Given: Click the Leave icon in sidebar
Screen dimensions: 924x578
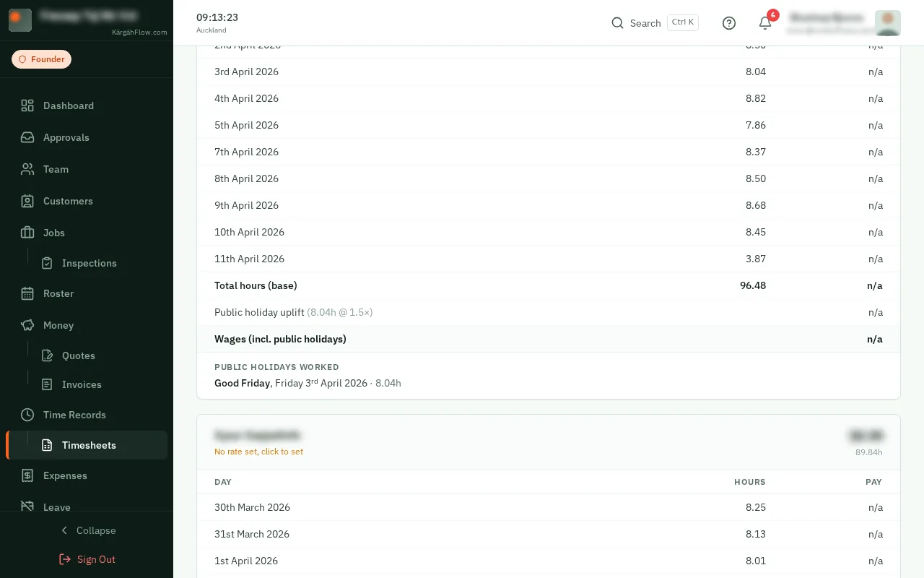Looking at the screenshot, I should (x=27, y=506).
